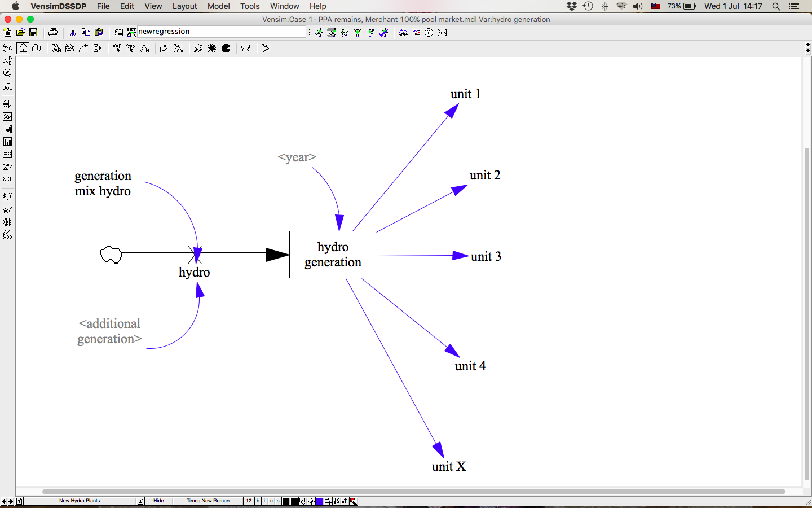
Task: Open the VEN APP tool
Action: [x=7, y=222]
